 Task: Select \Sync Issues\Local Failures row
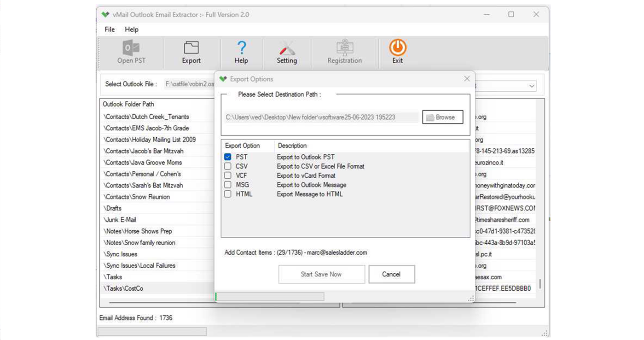tap(157, 265)
